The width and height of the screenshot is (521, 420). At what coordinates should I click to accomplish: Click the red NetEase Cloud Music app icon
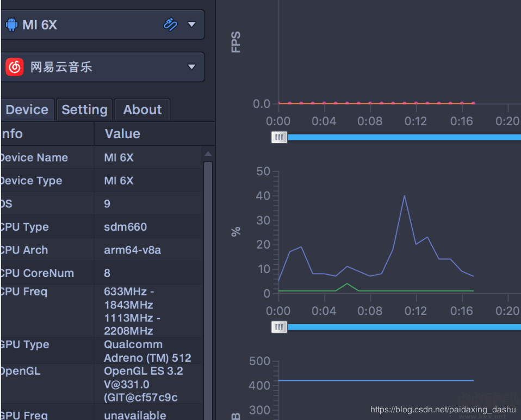[x=15, y=67]
